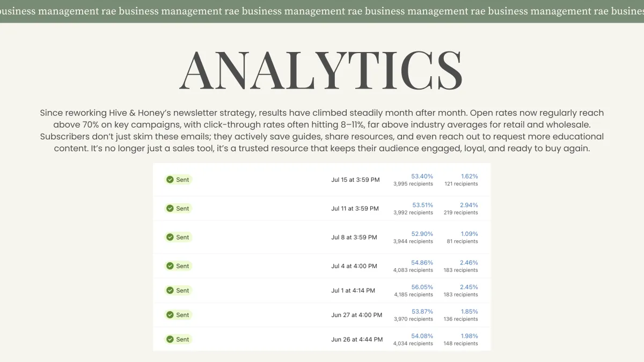Select the Jun 27 at 4:00 PM row date

coord(356,315)
